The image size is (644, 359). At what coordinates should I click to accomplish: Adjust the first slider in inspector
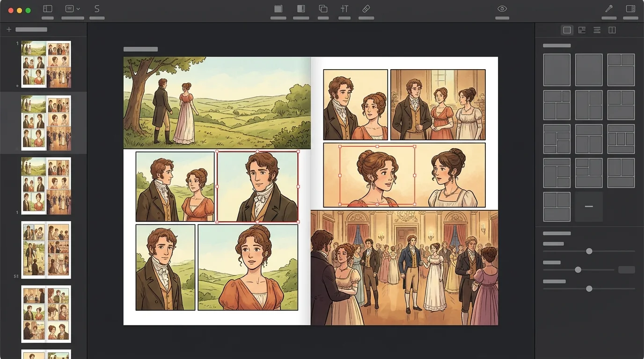click(x=589, y=251)
